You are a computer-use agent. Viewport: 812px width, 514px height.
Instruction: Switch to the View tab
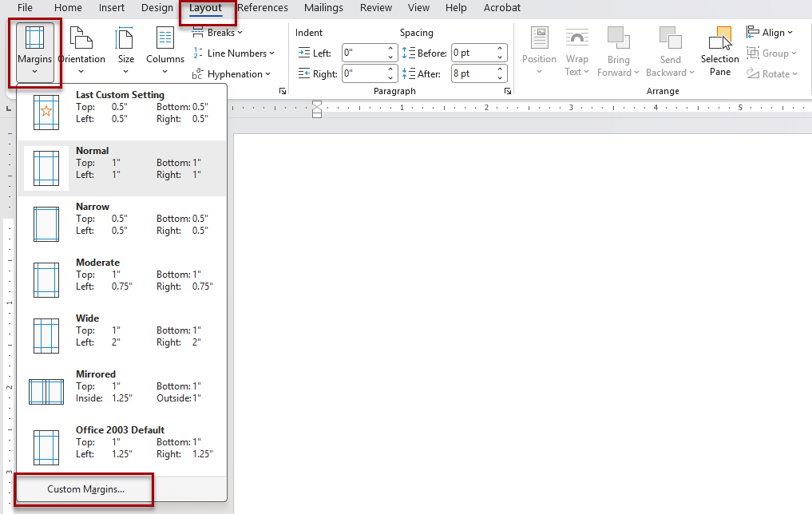(x=418, y=8)
